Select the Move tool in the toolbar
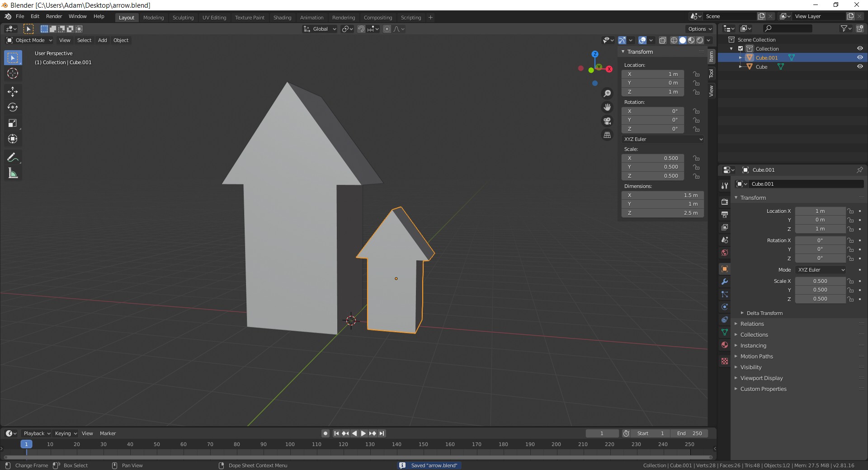 13,92
